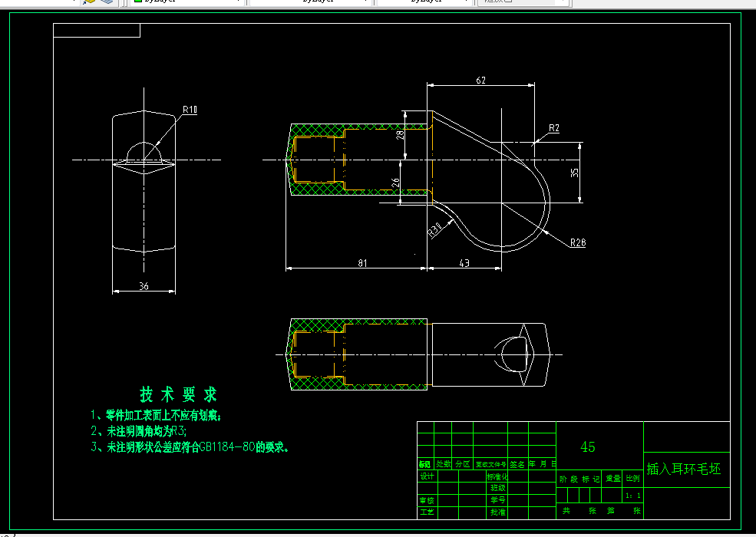
Task: Select note 3 about GB1184-80
Action: pyautogui.click(x=190, y=446)
